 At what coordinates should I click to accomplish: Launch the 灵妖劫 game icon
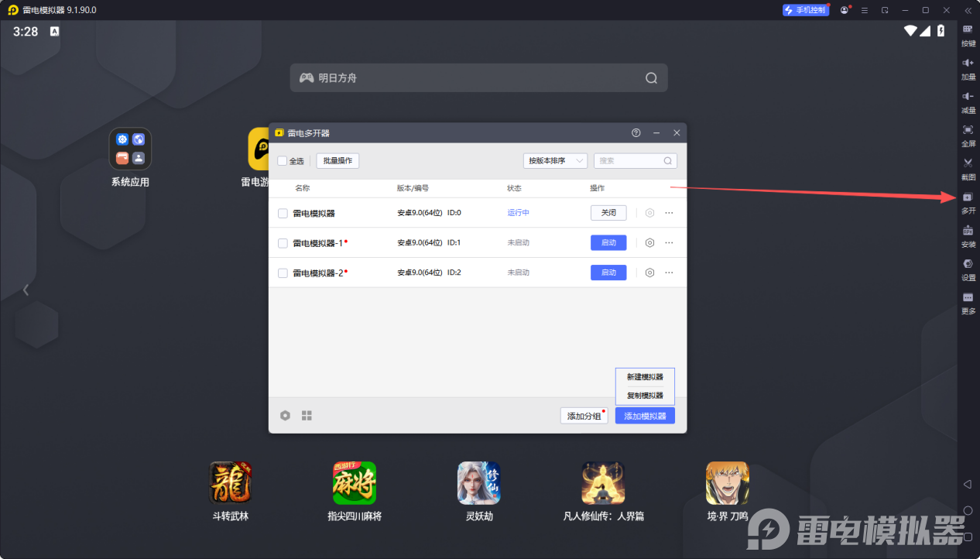click(x=479, y=483)
